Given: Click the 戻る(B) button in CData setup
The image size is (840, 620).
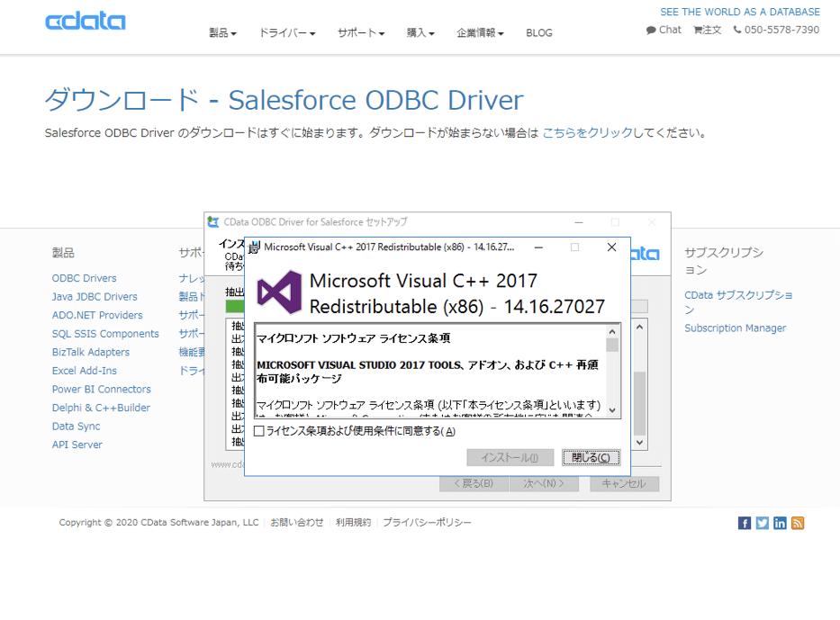Looking at the screenshot, I should pos(474,483).
